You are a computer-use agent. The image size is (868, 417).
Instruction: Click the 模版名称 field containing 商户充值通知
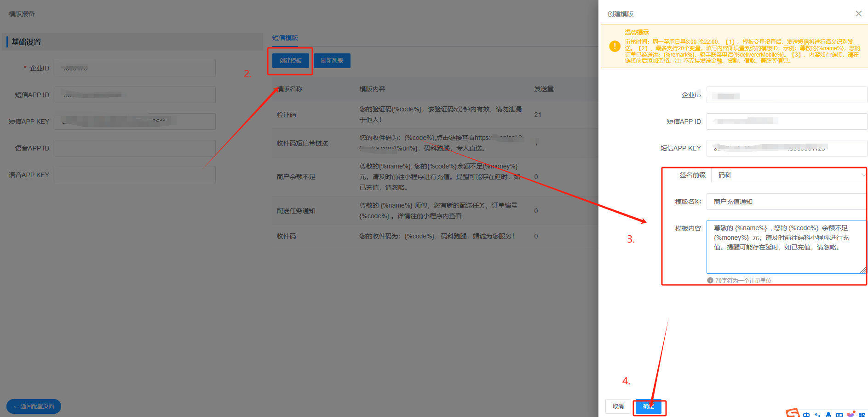(x=787, y=202)
